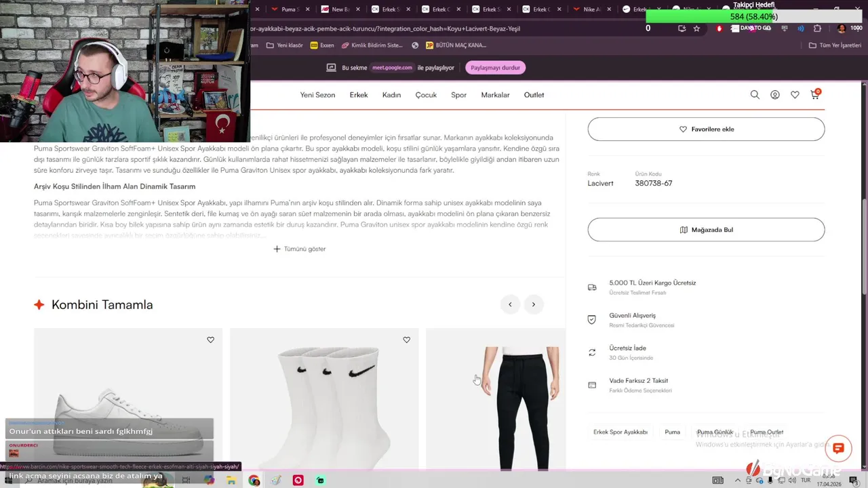
Task: Favorite the white sneaker product card
Action: [x=210, y=340]
